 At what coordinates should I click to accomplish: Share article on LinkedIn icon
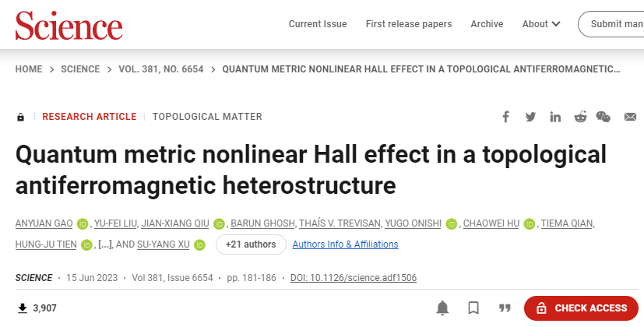click(x=555, y=117)
